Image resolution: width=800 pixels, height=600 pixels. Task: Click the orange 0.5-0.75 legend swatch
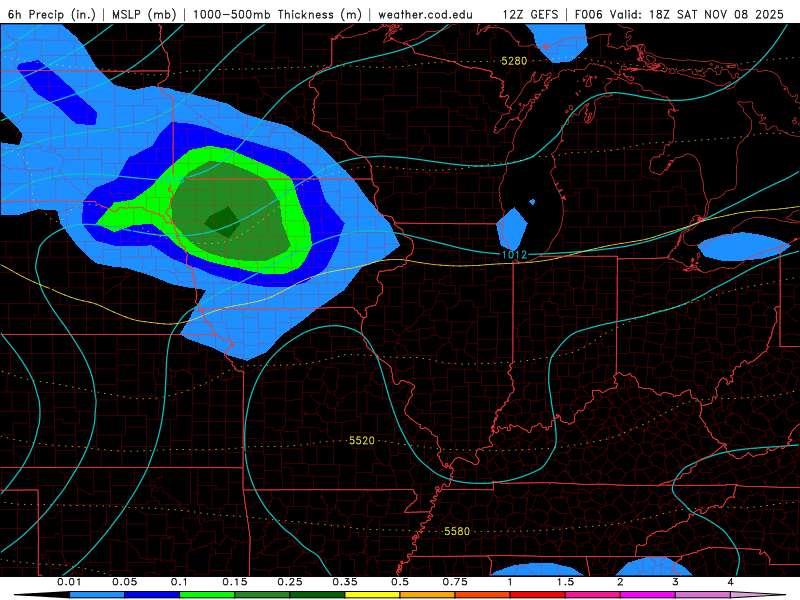point(428,595)
